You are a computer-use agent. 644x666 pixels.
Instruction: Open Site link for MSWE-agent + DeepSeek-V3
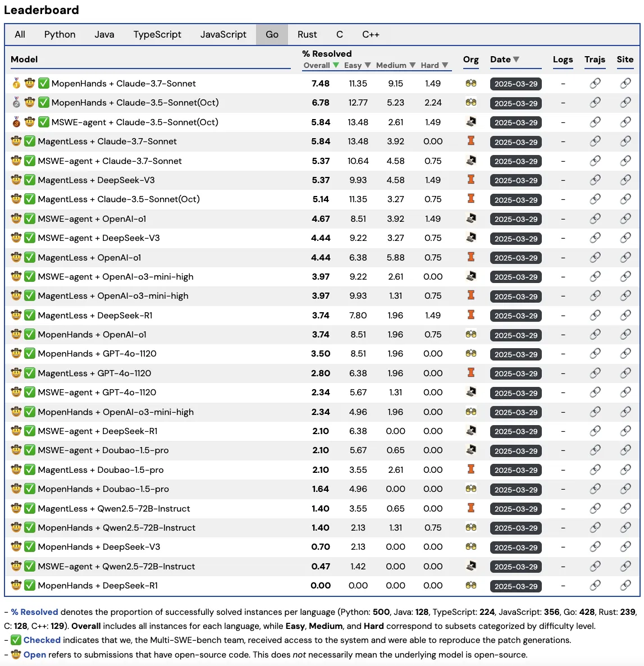tap(625, 238)
